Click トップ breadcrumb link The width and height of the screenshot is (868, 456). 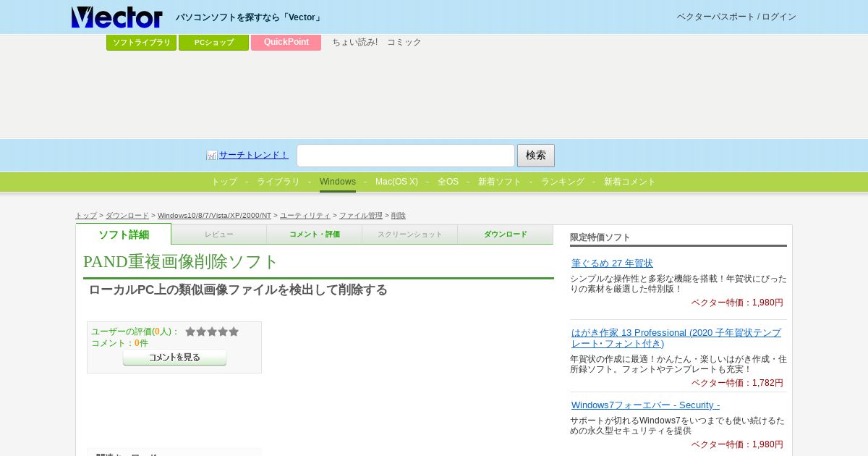point(86,216)
